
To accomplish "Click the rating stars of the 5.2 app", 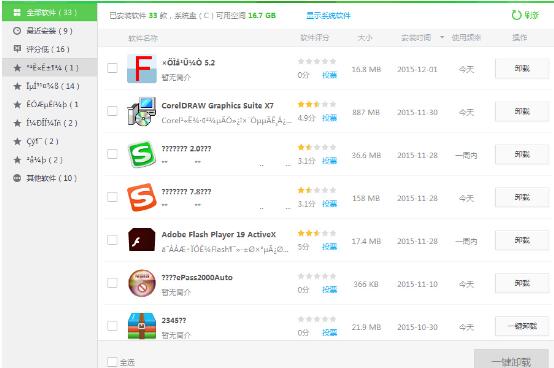I will point(317,61).
